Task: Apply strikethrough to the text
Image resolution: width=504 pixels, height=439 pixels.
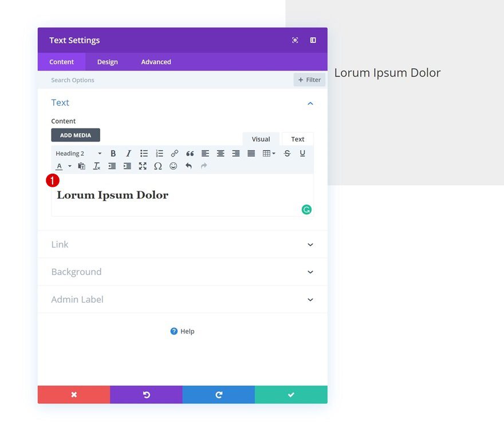Action: (287, 153)
